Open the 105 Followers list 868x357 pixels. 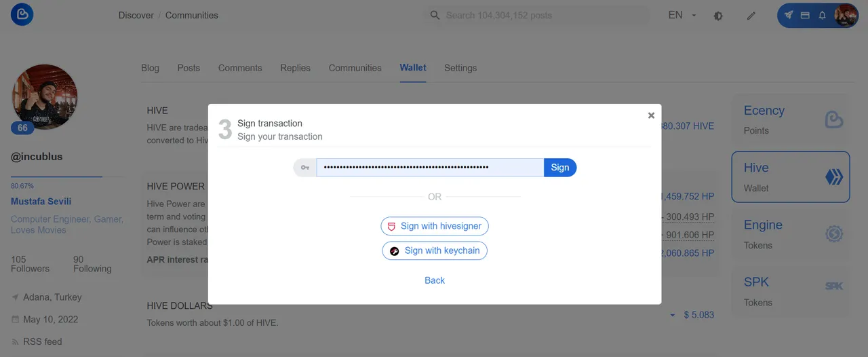[30, 264]
